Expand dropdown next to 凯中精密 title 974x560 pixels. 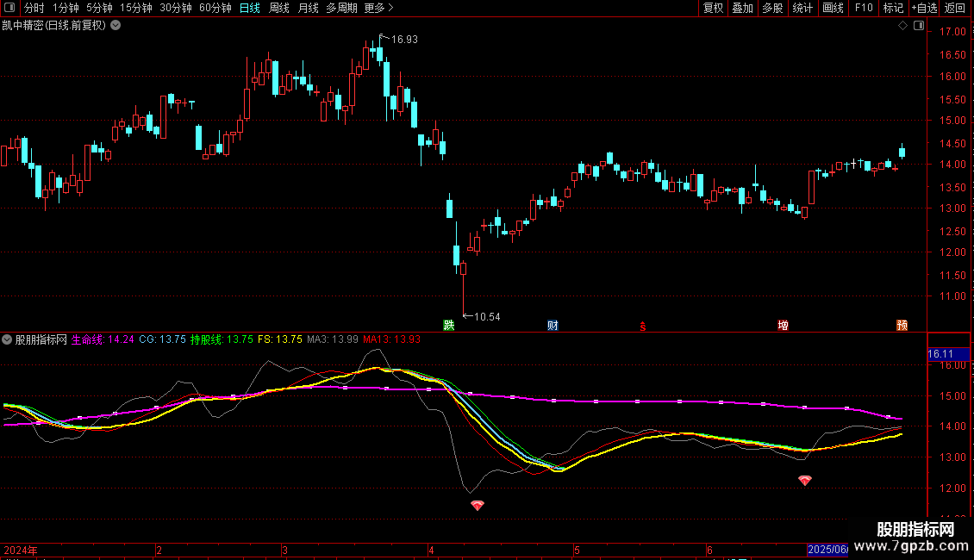pos(116,26)
